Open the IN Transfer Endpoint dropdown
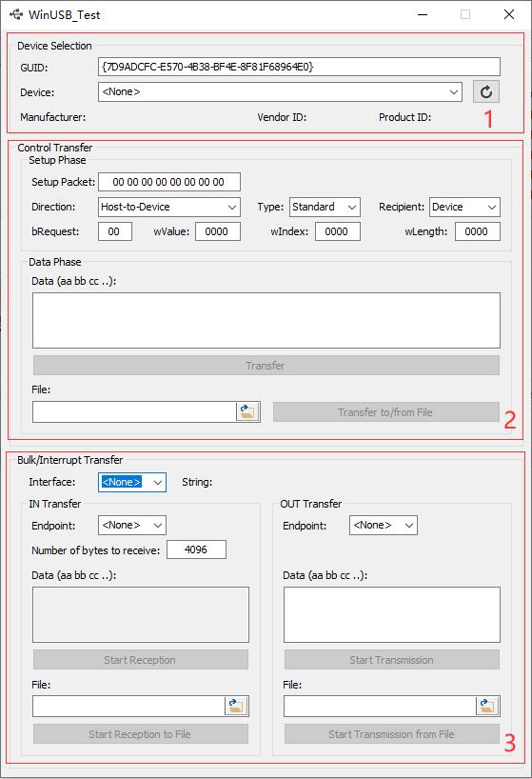 [x=132, y=525]
